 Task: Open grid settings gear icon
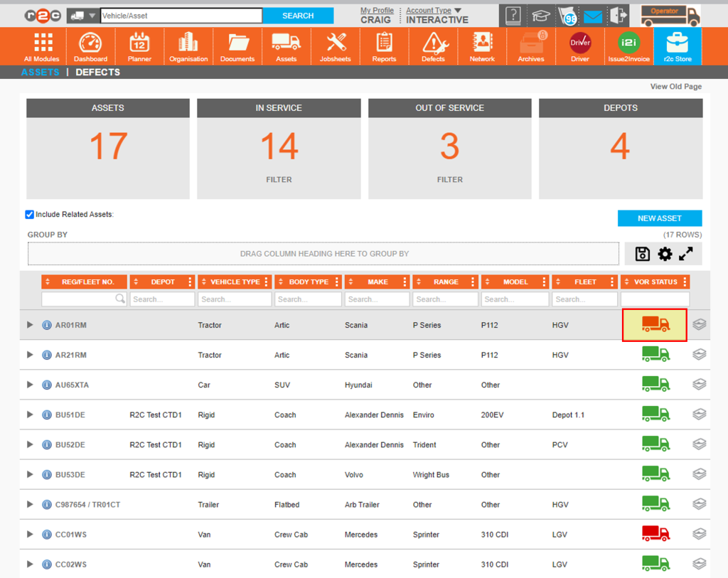(x=665, y=254)
